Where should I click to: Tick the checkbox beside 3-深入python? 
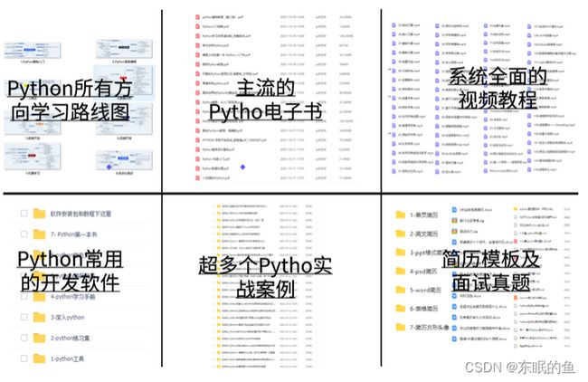24,317
